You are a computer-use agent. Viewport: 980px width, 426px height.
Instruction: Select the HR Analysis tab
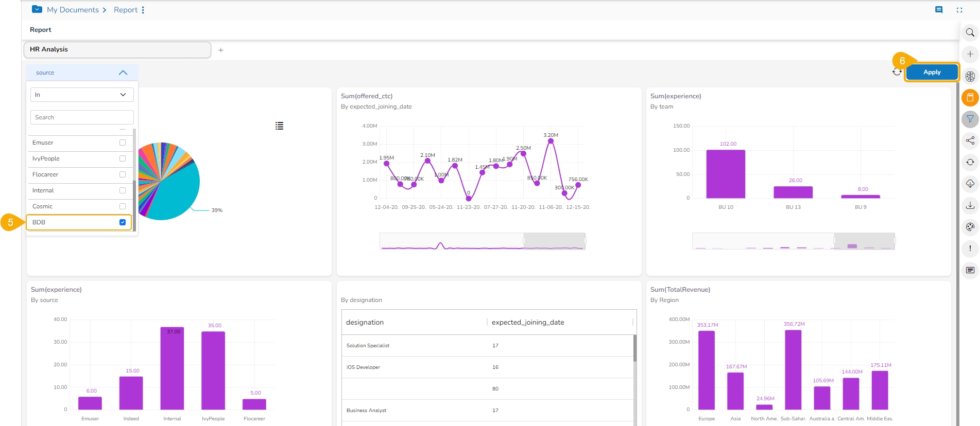tap(117, 49)
